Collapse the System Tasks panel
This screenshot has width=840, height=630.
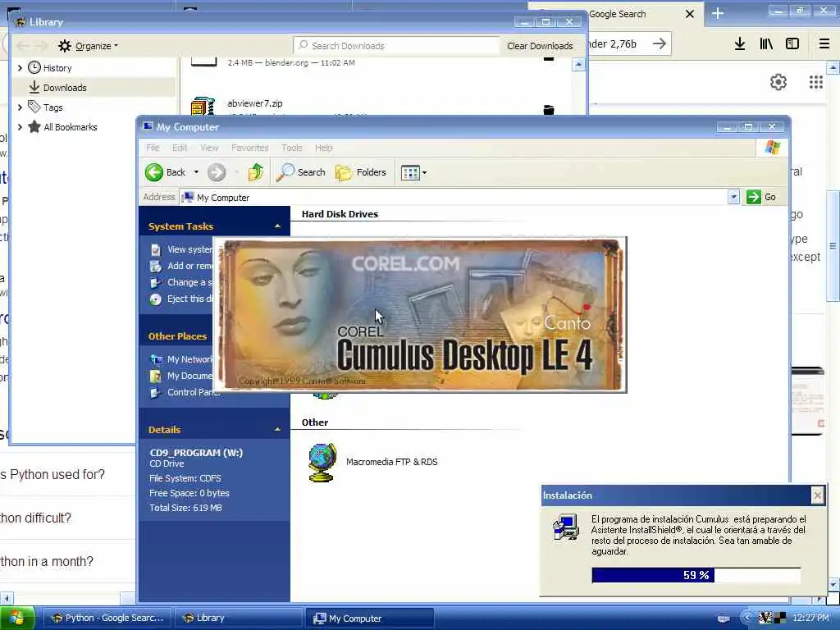click(x=277, y=226)
